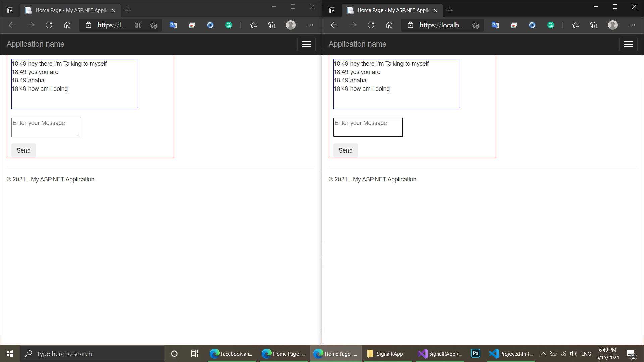Go home in the right browser window
Viewport: 644px width, 362px height.
click(389, 25)
